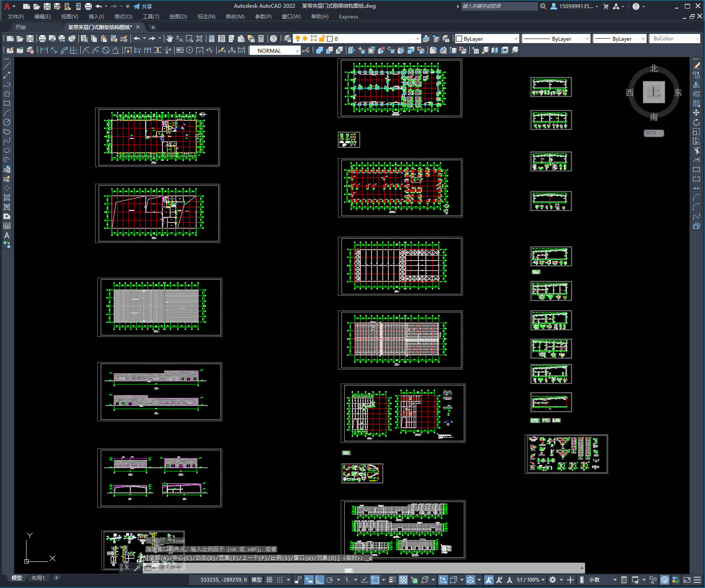Viewport: 705px width, 588px height.
Task: Toggle grid display in status bar
Action: point(270,580)
